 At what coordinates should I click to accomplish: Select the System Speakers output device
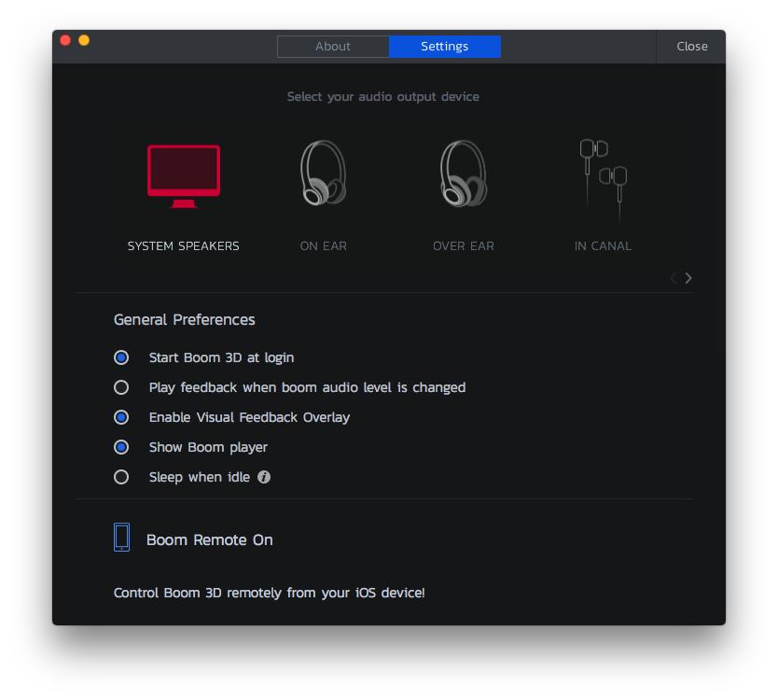(183, 175)
